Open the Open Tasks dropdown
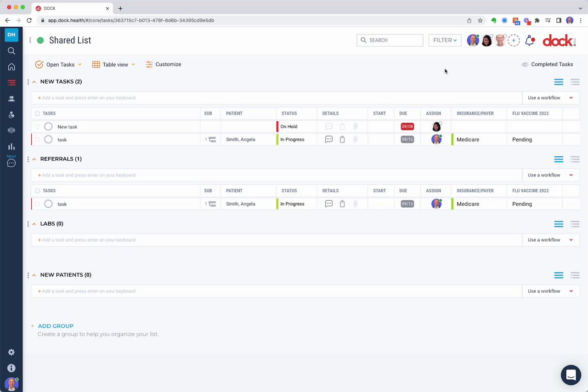Viewport: 588px width, 392px height. point(58,65)
